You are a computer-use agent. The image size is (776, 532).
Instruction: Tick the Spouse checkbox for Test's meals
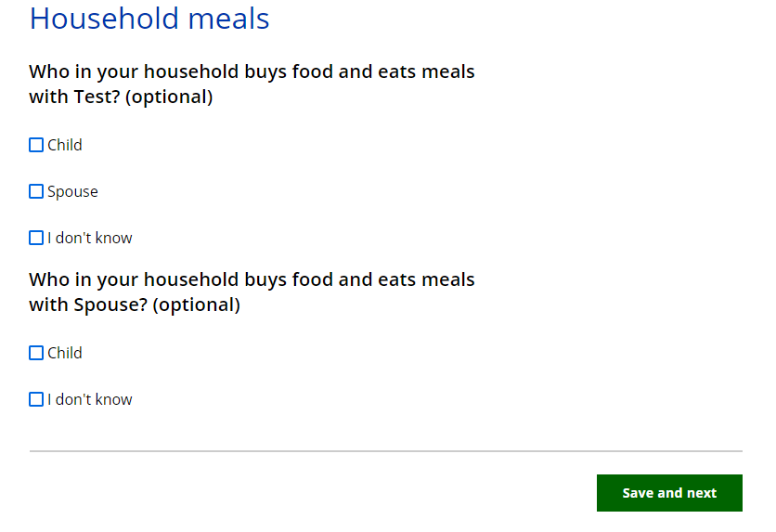pos(36,191)
